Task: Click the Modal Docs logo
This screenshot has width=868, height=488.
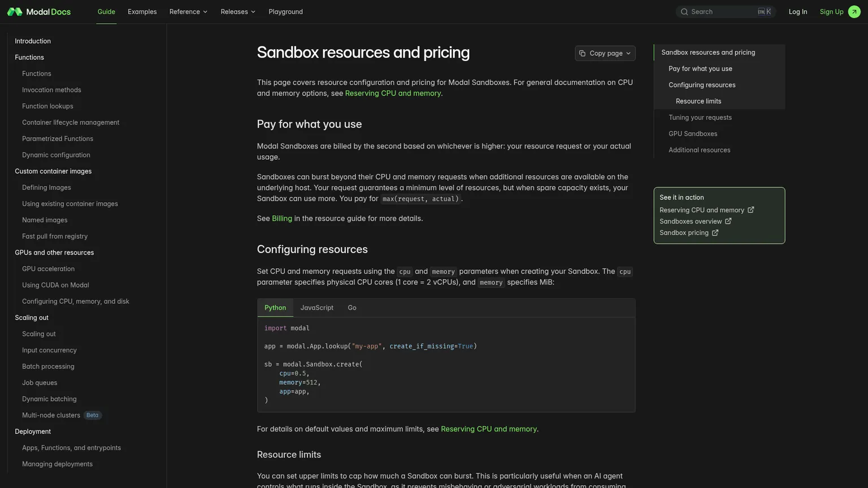Action: 39,12
